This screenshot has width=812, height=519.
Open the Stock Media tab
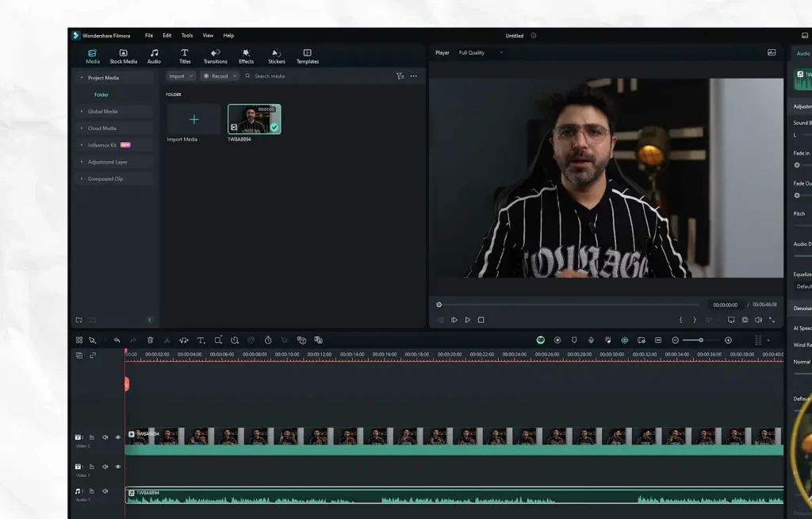[123, 56]
